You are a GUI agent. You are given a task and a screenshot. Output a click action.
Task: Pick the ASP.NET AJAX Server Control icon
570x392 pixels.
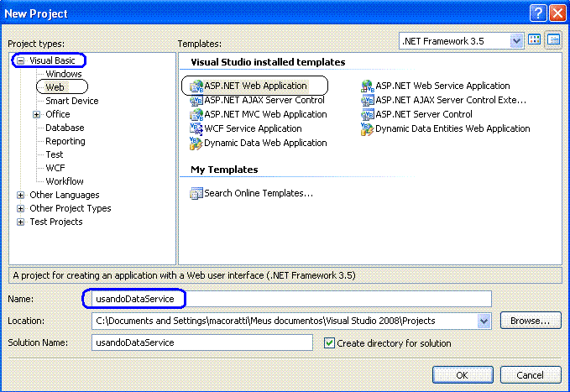coord(196,101)
